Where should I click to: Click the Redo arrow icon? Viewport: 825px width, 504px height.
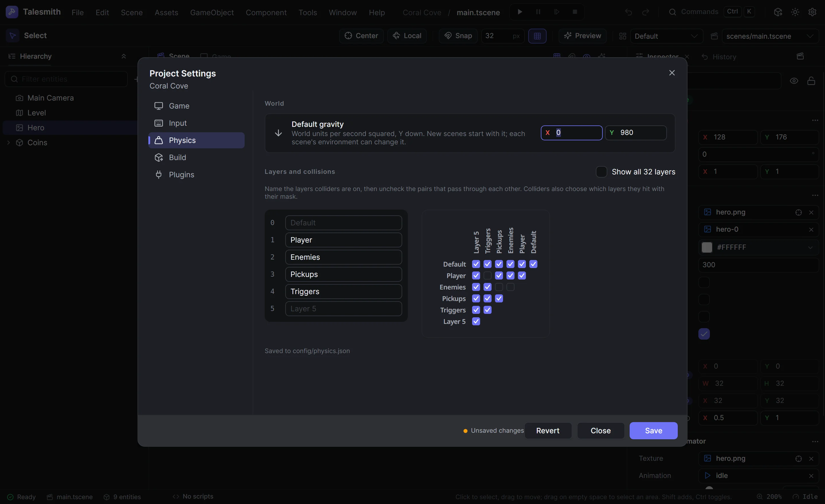646,12
